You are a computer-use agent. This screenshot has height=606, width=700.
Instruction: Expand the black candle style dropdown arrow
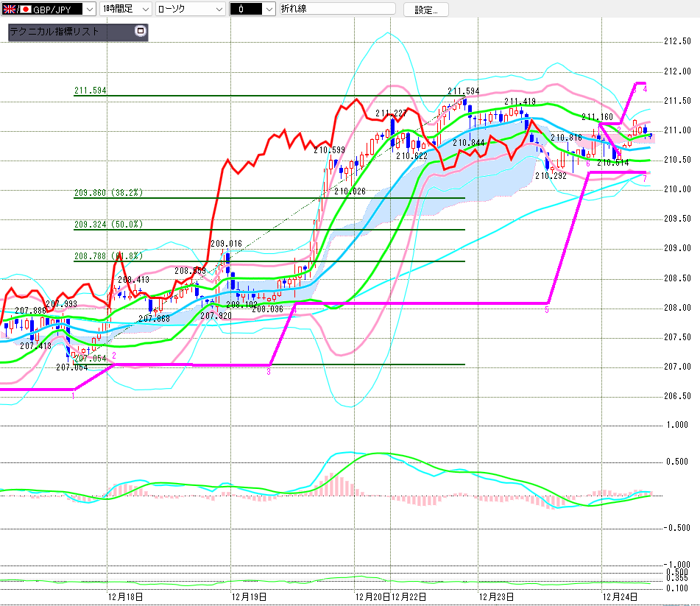tap(268, 10)
